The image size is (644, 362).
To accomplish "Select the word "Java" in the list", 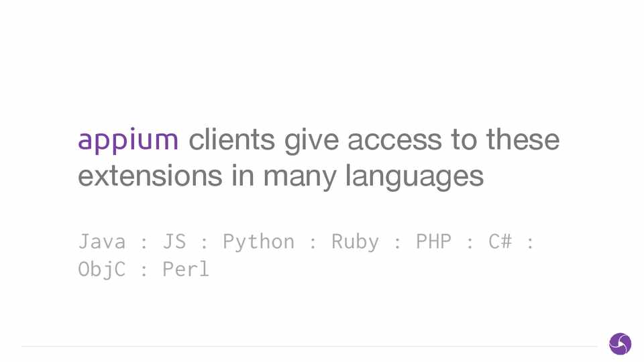I will (x=102, y=241).
